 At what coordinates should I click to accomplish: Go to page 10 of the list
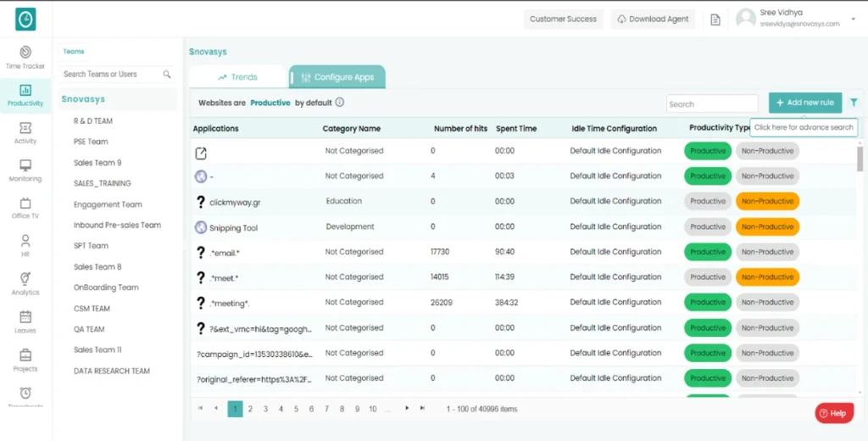pos(373,409)
